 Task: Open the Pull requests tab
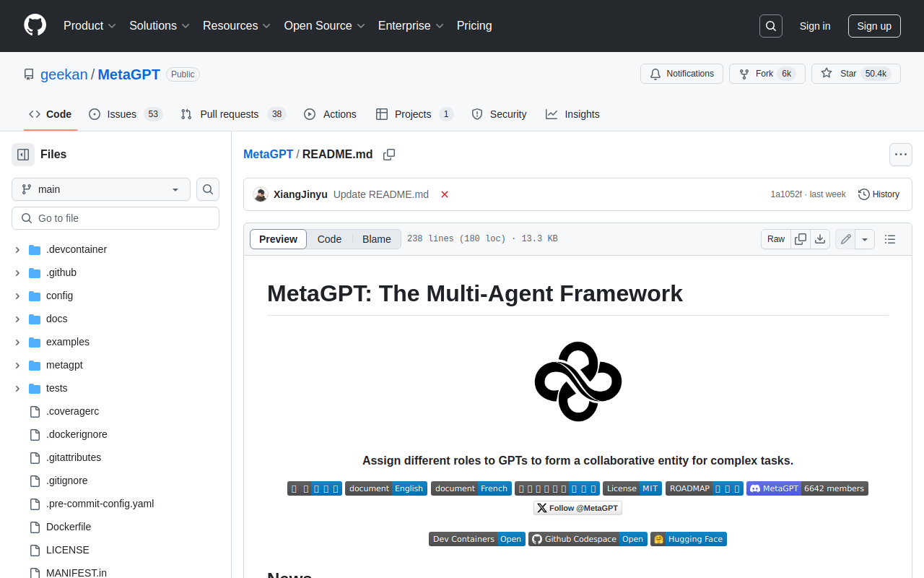(233, 114)
